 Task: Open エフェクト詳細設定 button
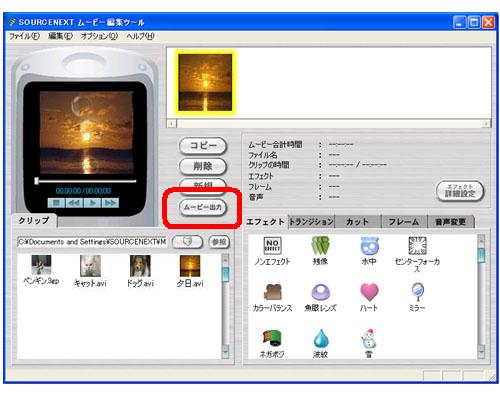tap(460, 191)
